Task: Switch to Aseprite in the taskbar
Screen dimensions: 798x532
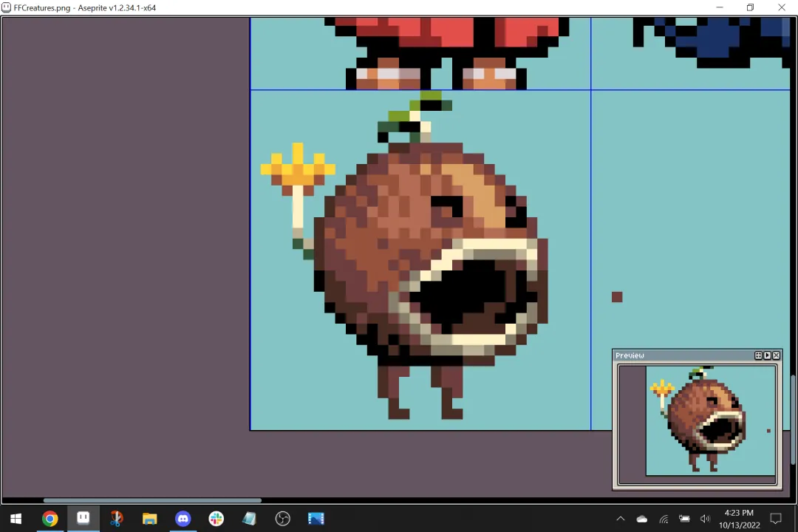Action: (x=83, y=519)
